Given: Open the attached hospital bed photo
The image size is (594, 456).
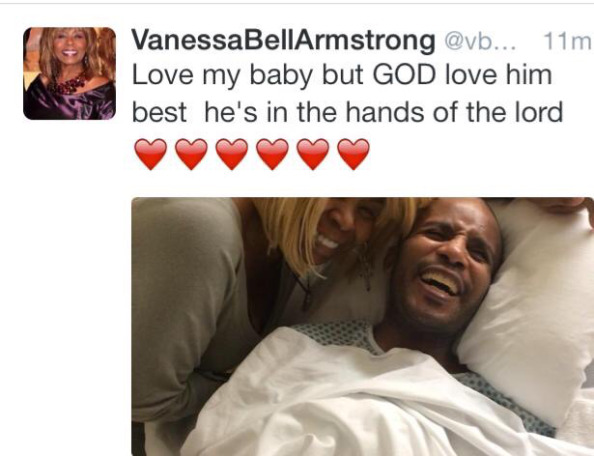Looking at the screenshot, I should point(363,326).
